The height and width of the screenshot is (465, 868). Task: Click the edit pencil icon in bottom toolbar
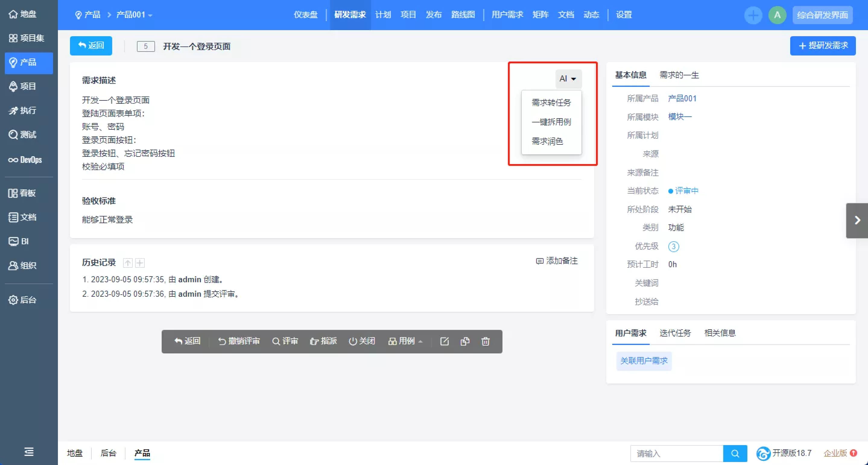coord(445,341)
